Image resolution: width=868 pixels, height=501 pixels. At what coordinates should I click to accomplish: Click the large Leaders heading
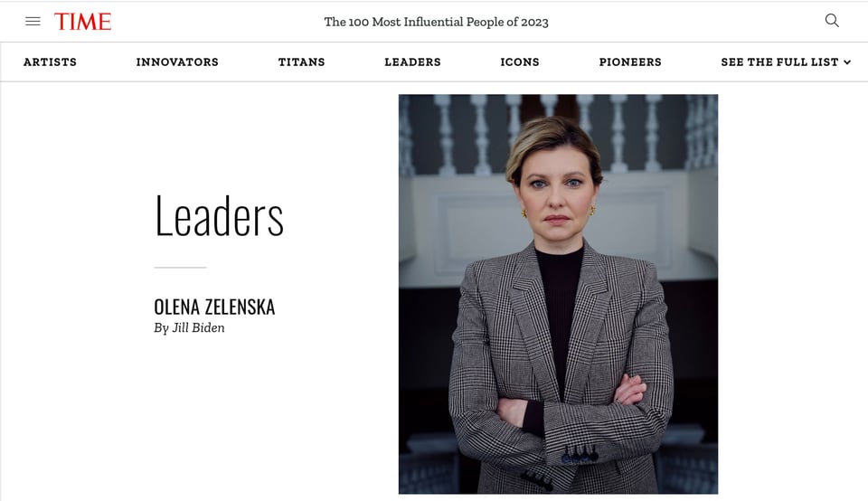(x=219, y=216)
